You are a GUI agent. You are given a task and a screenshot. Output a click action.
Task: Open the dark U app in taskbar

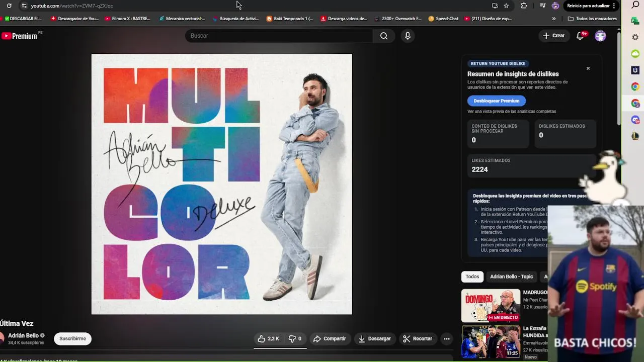tap(635, 70)
